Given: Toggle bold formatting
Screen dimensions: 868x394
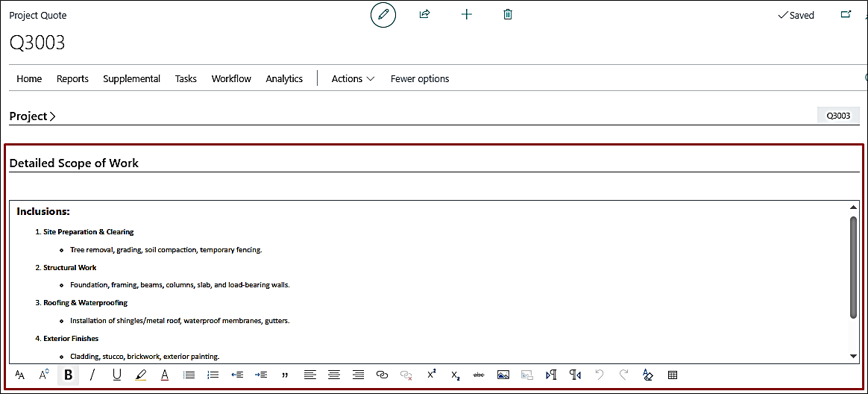Looking at the screenshot, I should pos(69,375).
